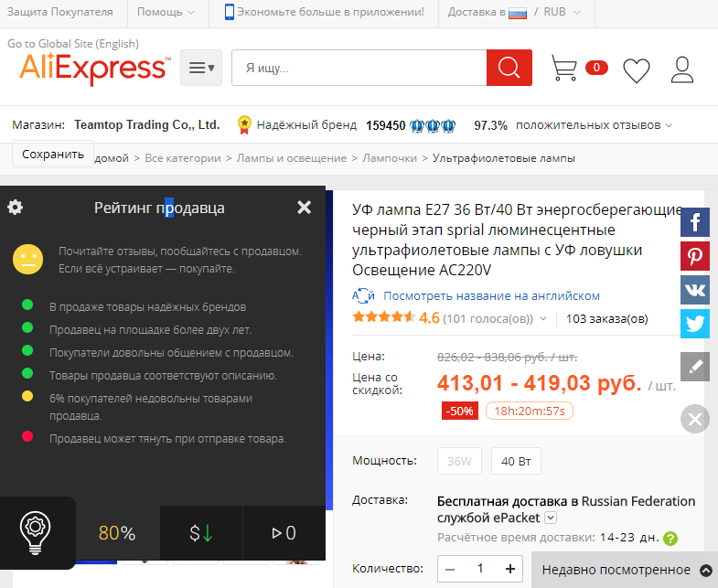
Task: Open the Teamtop Trading Co., Ltd. store
Action: [x=147, y=124]
